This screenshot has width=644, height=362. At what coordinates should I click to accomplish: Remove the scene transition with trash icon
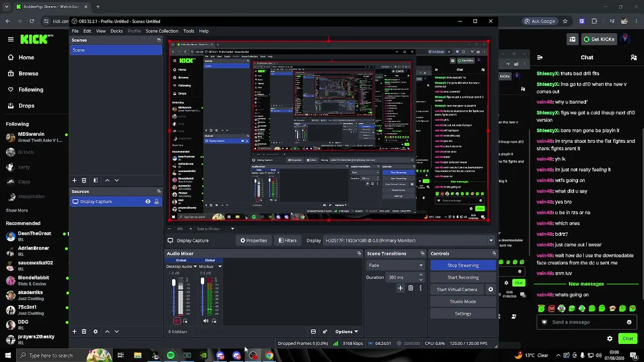[411, 288]
